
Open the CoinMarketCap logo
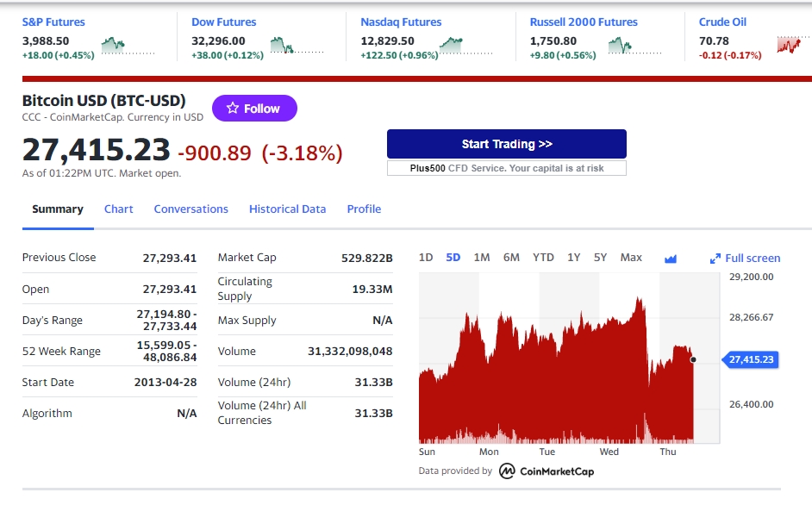point(547,471)
